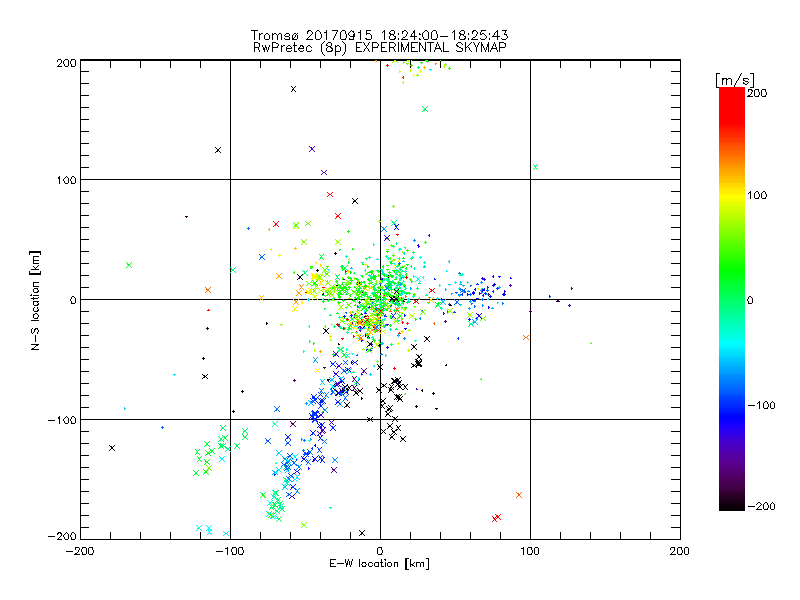Click N-S axis tick label 100

66,180
